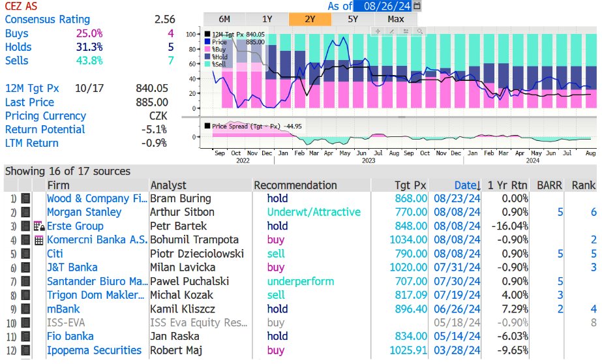Click the As of date field 08/26/24
The height and width of the screenshot is (364, 602).
point(383,6)
